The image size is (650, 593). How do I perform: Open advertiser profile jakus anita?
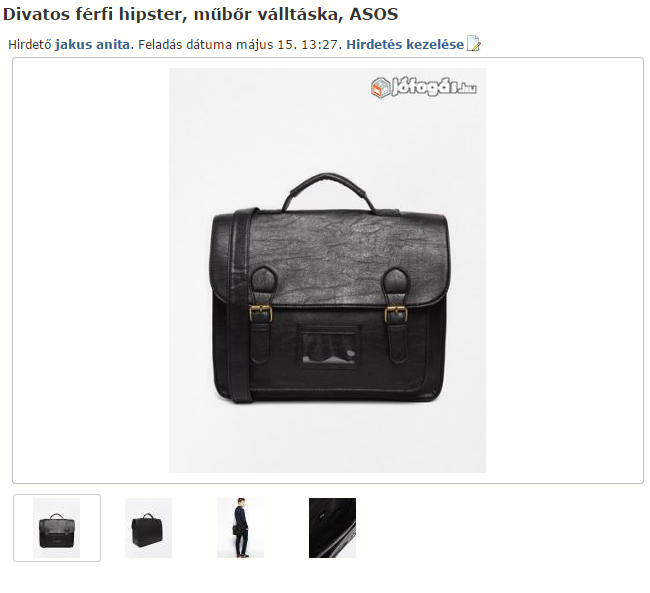click(x=92, y=44)
